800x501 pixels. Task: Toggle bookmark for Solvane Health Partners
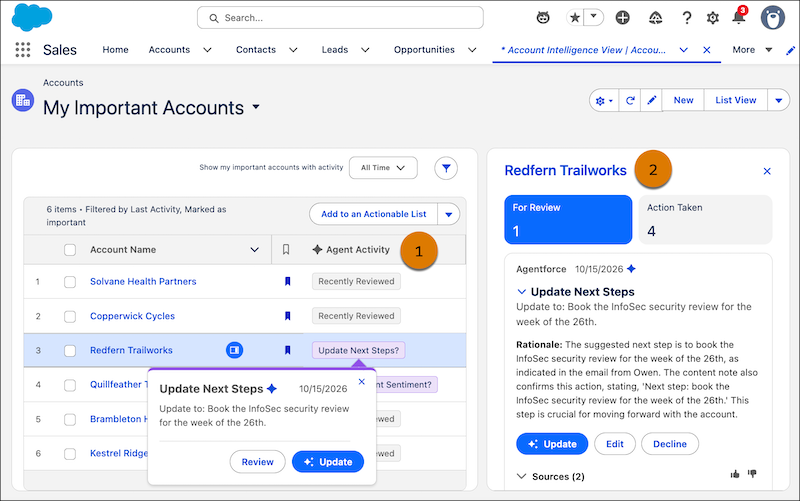tap(288, 281)
